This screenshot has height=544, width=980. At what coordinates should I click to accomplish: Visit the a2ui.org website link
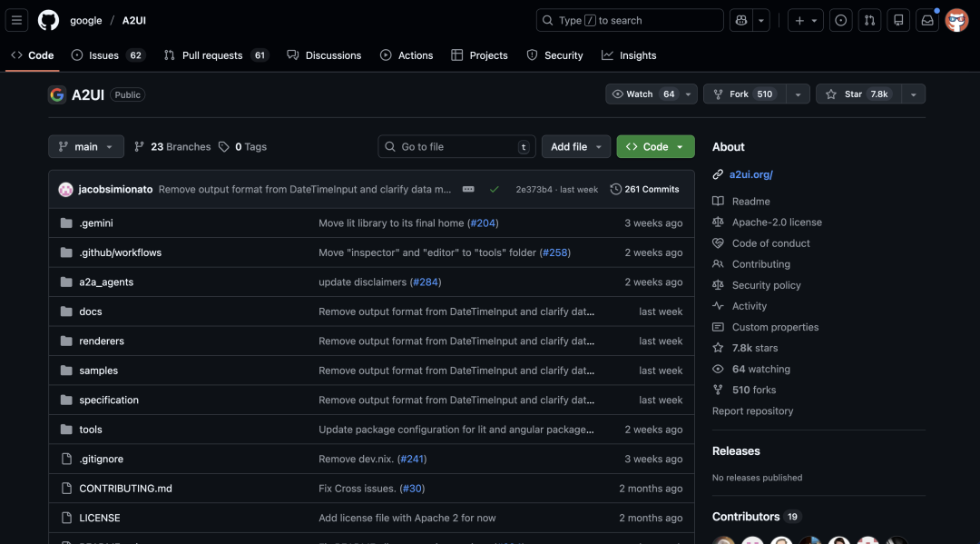click(x=750, y=175)
